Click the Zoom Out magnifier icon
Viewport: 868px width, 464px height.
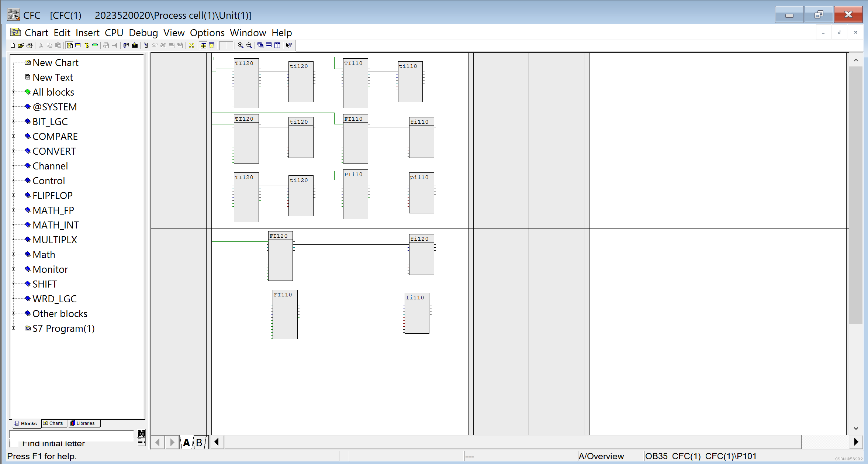pos(249,45)
